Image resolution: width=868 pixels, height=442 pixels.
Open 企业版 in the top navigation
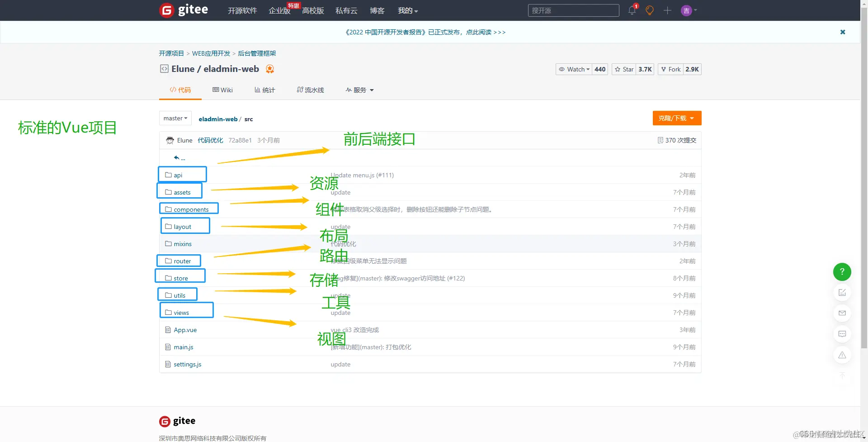[x=279, y=10]
